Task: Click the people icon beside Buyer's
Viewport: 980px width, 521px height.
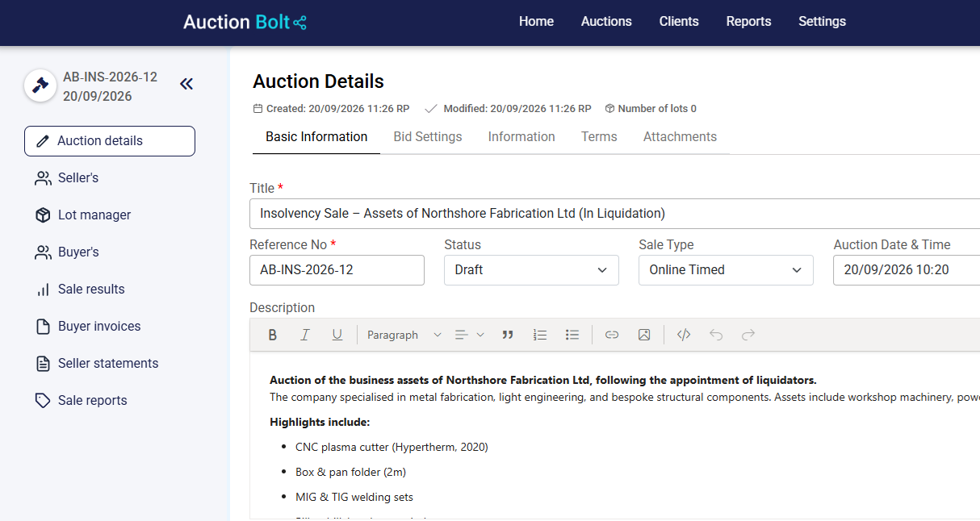Action: pos(43,252)
